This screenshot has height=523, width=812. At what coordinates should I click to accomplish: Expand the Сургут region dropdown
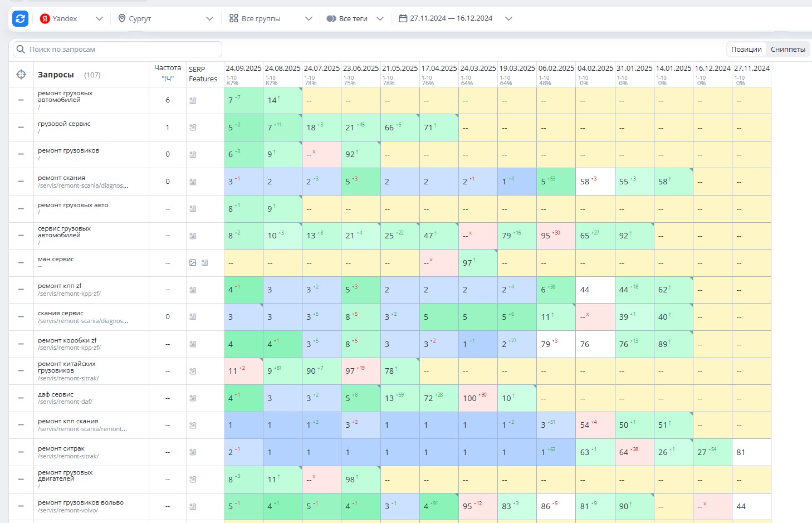(165, 18)
